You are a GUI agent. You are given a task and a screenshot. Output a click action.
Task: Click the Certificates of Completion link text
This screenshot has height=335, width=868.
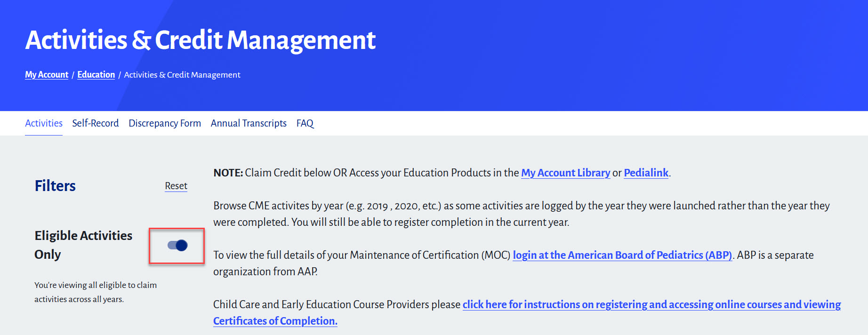coord(275,321)
